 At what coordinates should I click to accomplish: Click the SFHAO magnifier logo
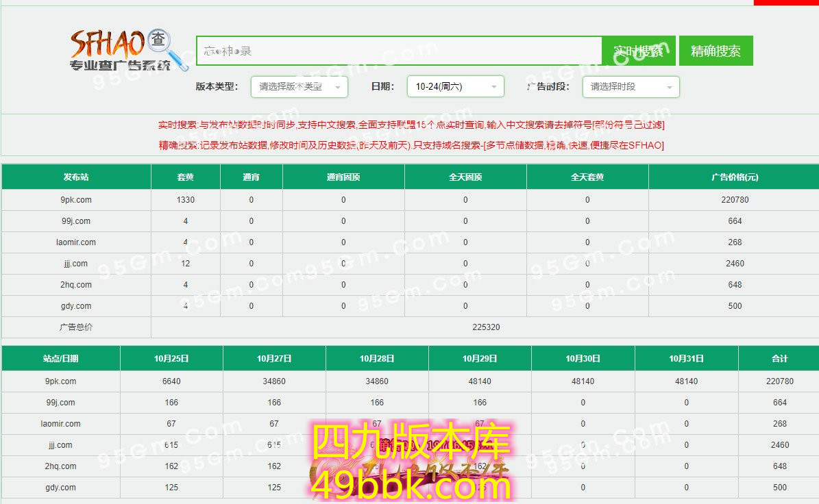[x=129, y=50]
